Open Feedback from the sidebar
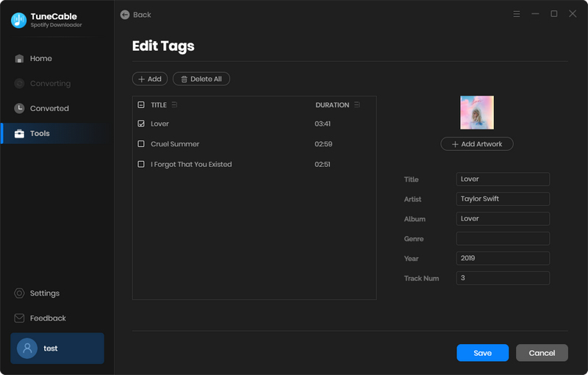Screen dimensions: 588x375 click(x=48, y=318)
